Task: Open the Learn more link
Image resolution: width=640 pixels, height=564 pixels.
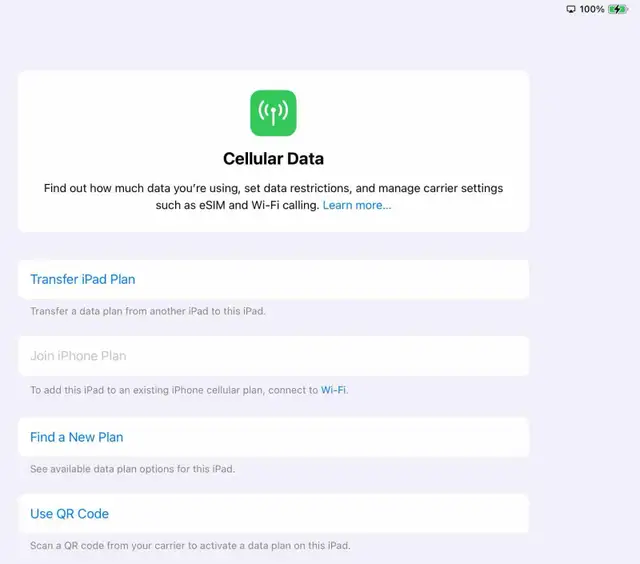Action: point(357,205)
